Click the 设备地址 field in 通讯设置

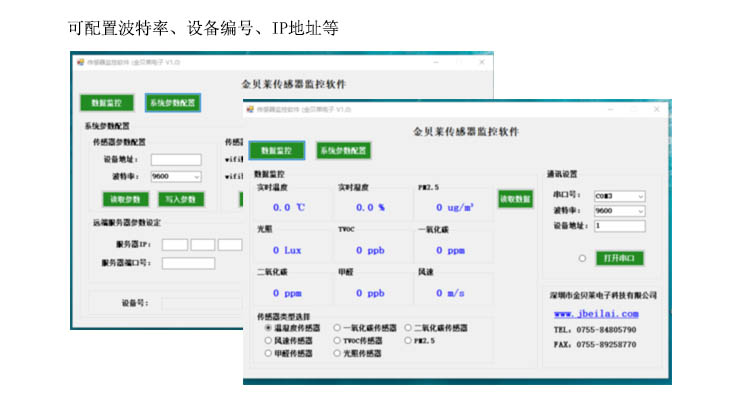(x=619, y=226)
